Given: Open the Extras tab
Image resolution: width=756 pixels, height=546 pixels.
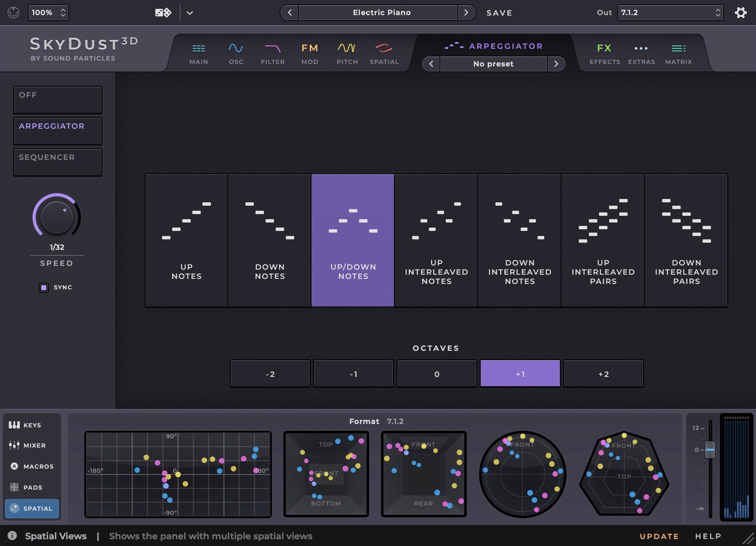Looking at the screenshot, I should (x=641, y=53).
